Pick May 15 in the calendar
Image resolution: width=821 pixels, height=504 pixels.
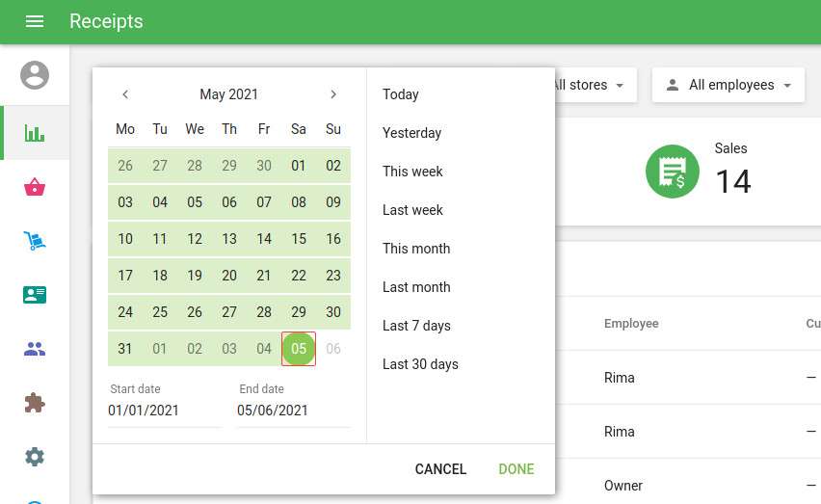[x=299, y=239]
